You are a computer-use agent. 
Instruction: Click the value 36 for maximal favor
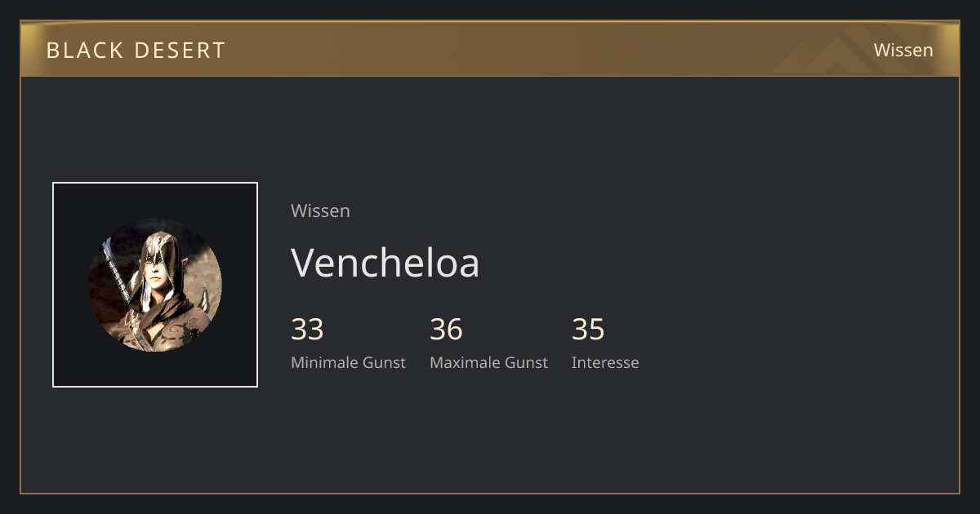point(446,330)
